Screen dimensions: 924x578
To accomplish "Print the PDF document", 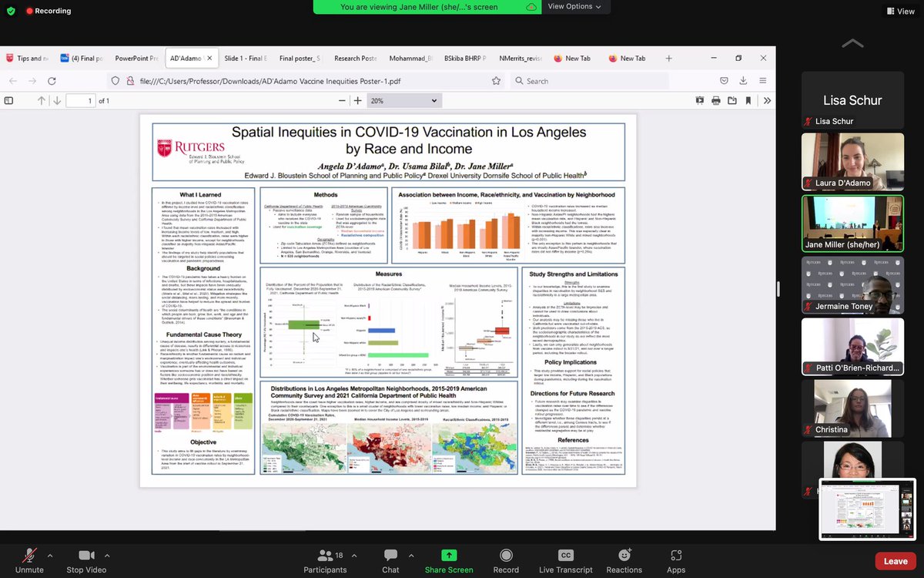I will pos(716,100).
